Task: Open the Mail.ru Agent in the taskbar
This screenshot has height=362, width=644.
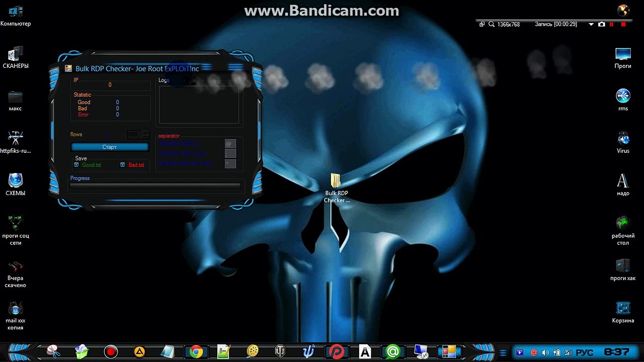Action: coord(393,351)
